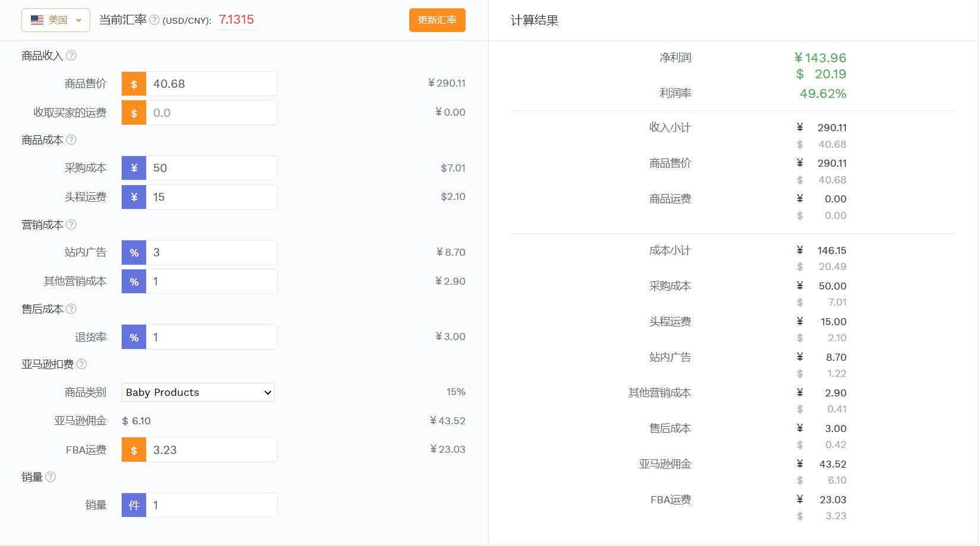Screen dimensions: 980x546
Task: Select the 采购成本 input box
Action: (x=211, y=168)
